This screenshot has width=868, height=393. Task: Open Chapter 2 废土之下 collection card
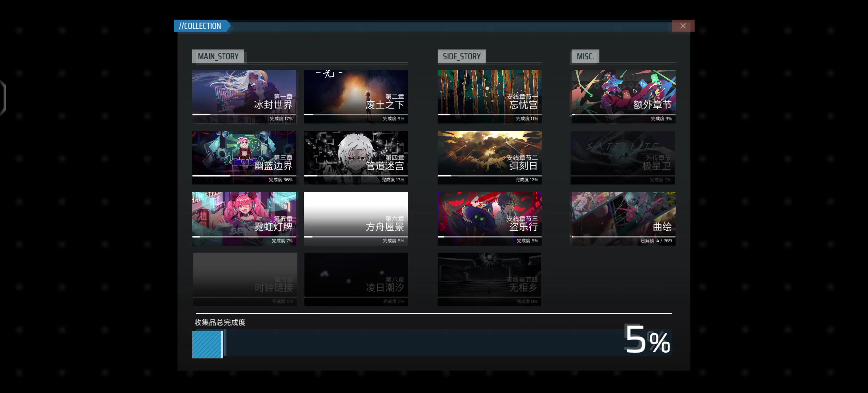356,96
